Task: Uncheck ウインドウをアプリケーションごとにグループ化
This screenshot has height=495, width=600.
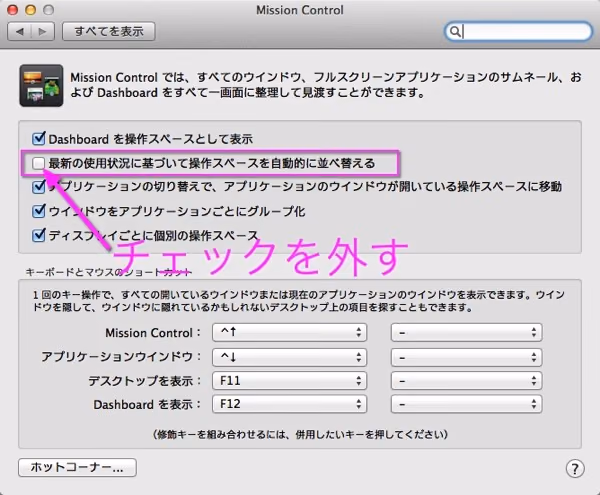Action: (x=39, y=211)
